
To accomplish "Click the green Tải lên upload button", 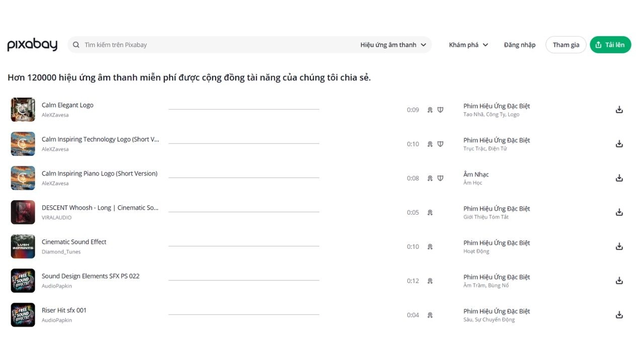I will (x=610, y=45).
